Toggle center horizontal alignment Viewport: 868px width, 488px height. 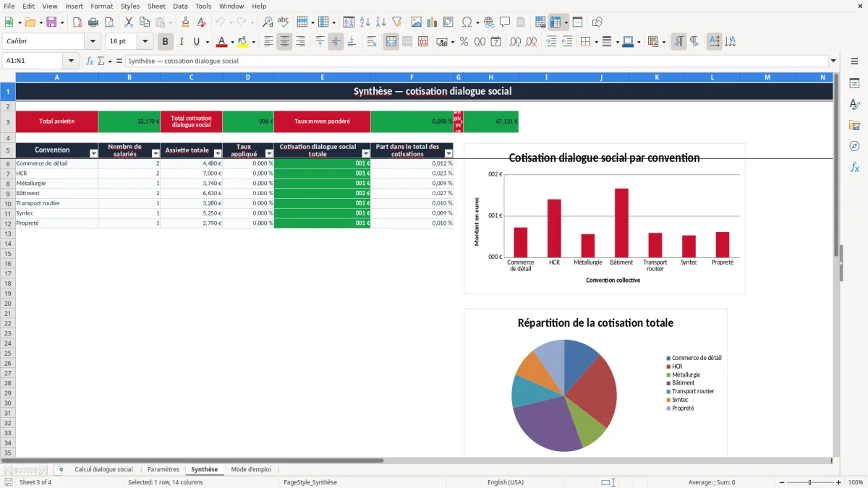tap(284, 42)
